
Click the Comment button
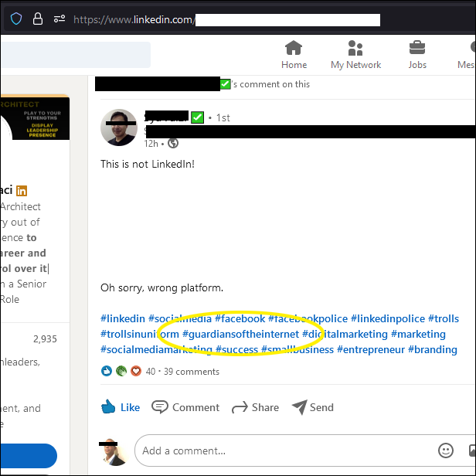click(185, 407)
